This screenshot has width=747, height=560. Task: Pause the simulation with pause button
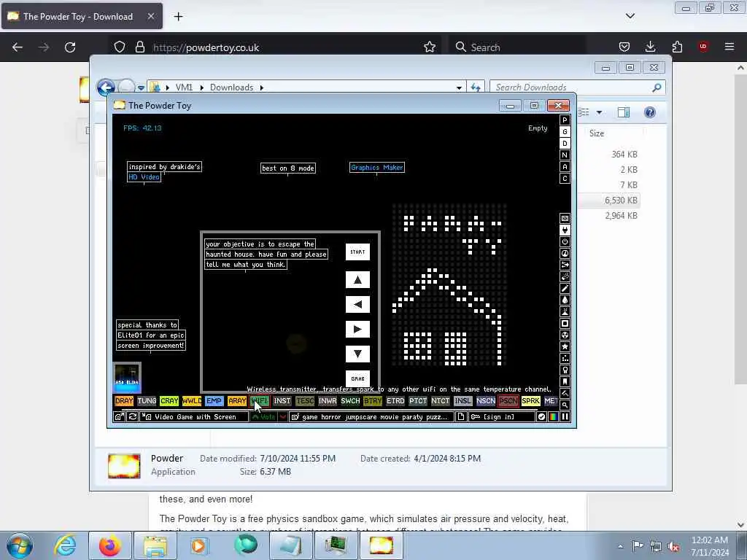[x=565, y=416]
